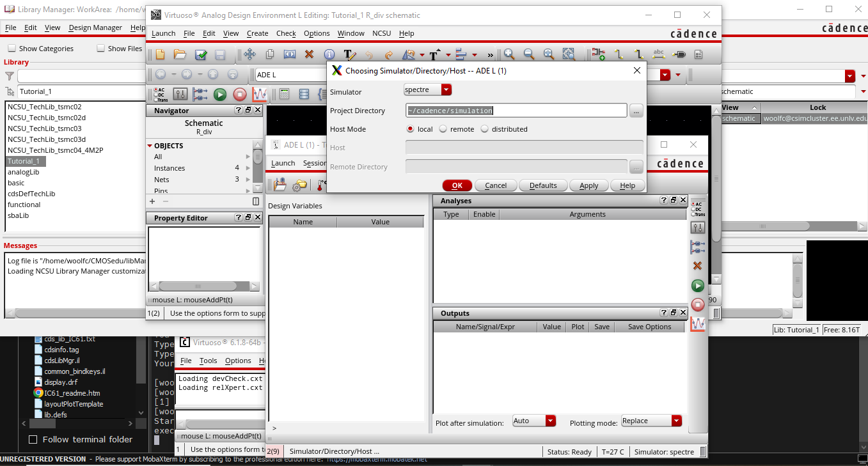Click the OK button in simulator dialog
Image resolution: width=868 pixels, height=466 pixels.
[457, 185]
